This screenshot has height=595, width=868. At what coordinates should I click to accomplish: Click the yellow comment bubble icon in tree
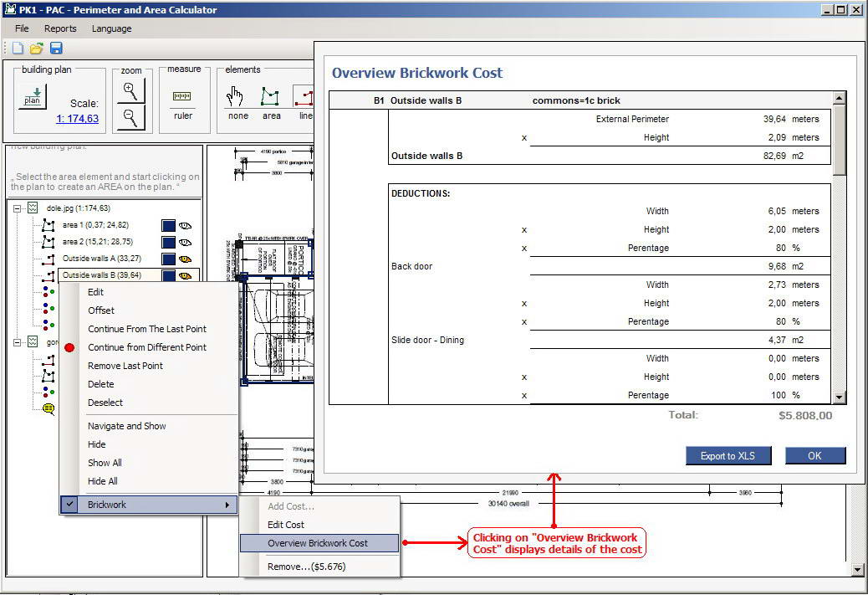49,409
